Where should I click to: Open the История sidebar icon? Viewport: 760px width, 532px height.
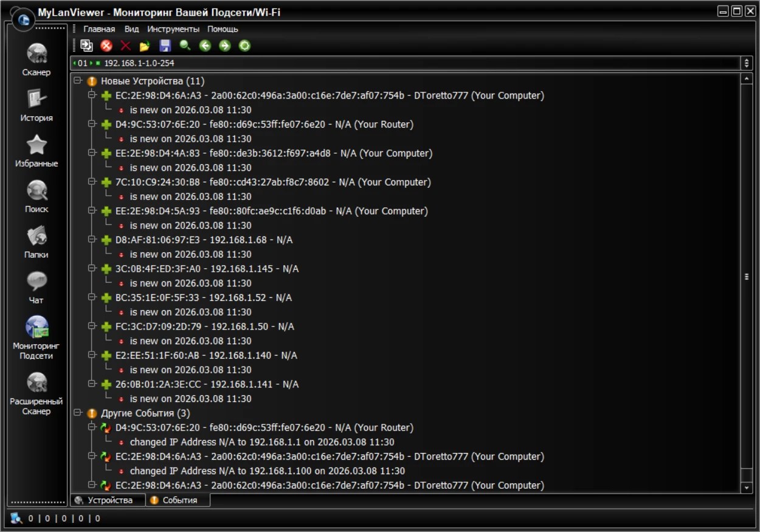pyautogui.click(x=36, y=99)
